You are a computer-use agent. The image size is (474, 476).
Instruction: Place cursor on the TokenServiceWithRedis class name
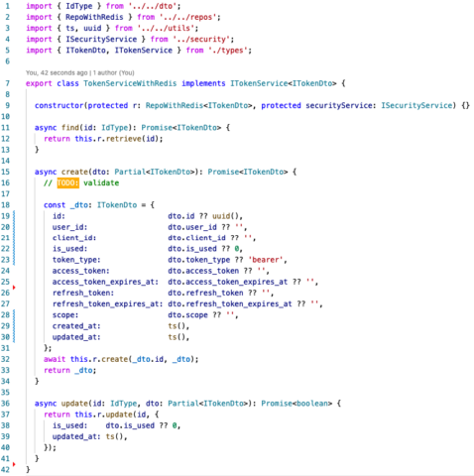(x=130, y=83)
